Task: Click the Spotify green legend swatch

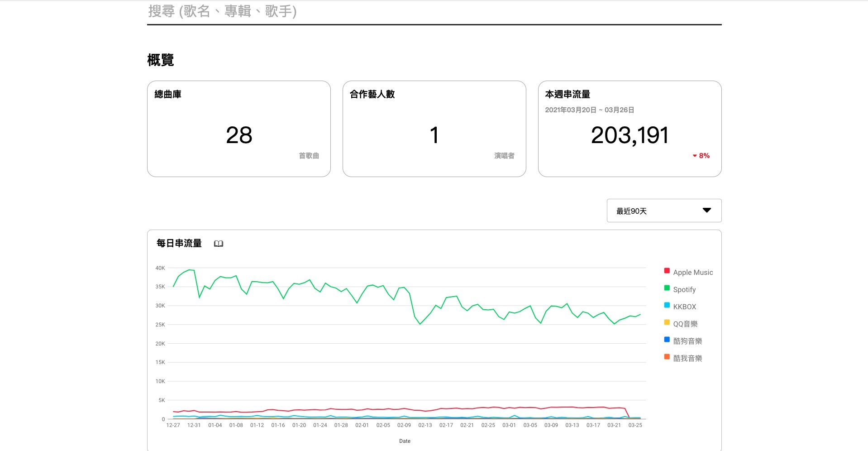Action: 667,288
